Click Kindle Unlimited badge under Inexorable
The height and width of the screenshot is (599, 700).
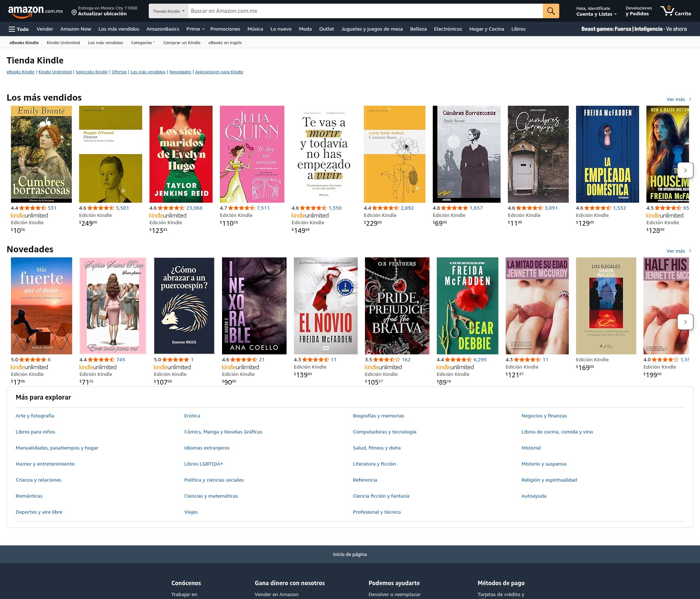pos(241,367)
